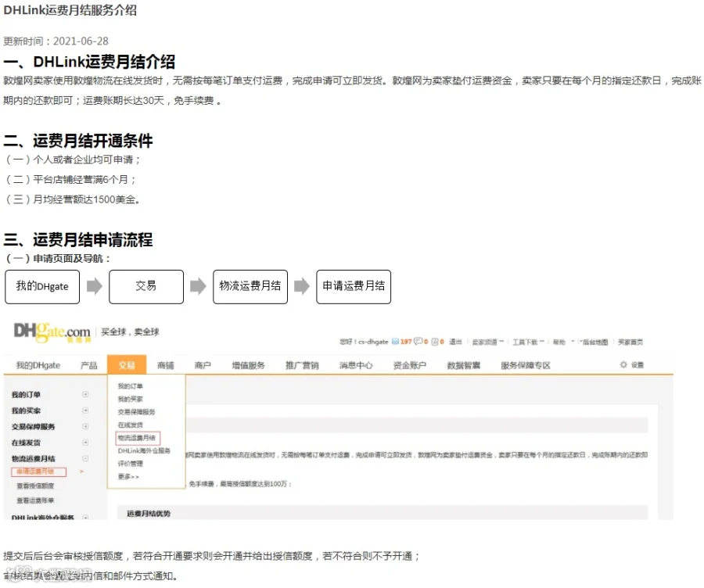Choose 物流运费月结 in the 交易 menu
This screenshot has width=704, height=588.
point(137,438)
